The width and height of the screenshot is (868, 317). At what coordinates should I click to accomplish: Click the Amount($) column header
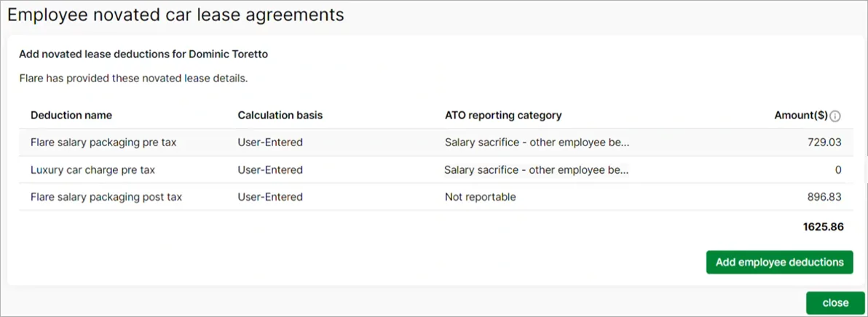801,116
